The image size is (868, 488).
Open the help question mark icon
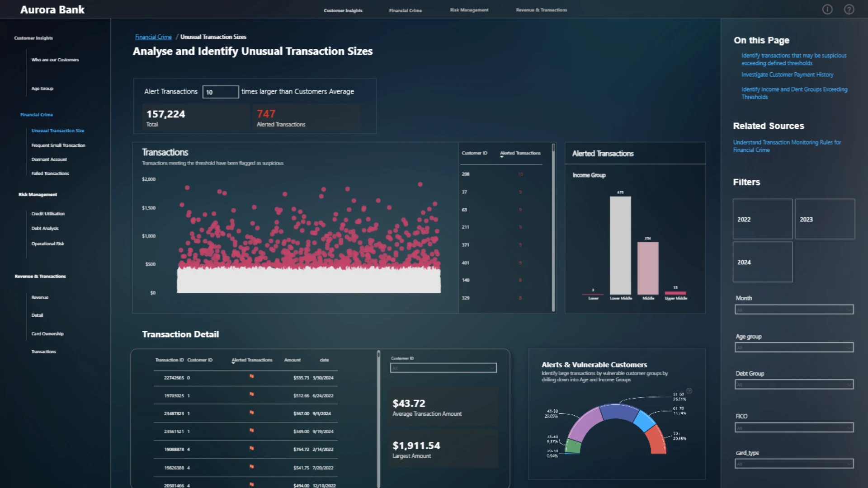click(849, 9)
